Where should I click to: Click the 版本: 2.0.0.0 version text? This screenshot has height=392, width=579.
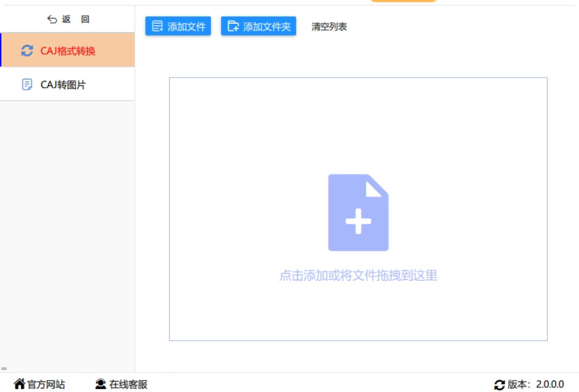(535, 384)
